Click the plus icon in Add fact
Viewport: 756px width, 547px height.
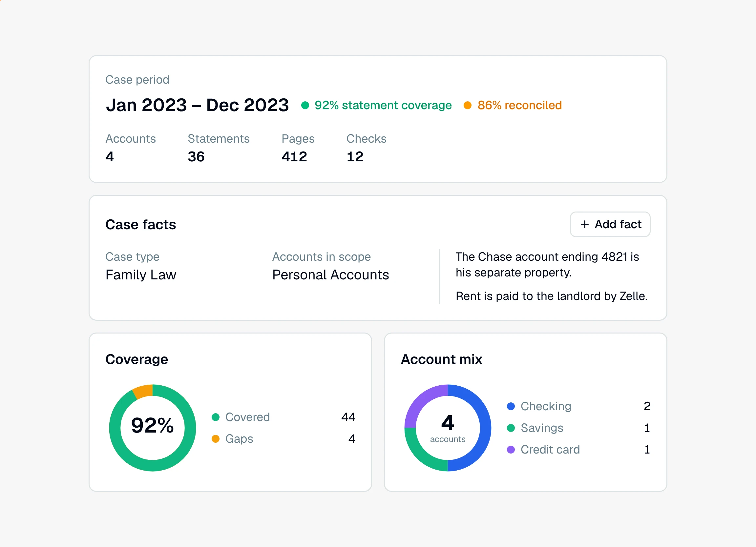pyautogui.click(x=584, y=224)
